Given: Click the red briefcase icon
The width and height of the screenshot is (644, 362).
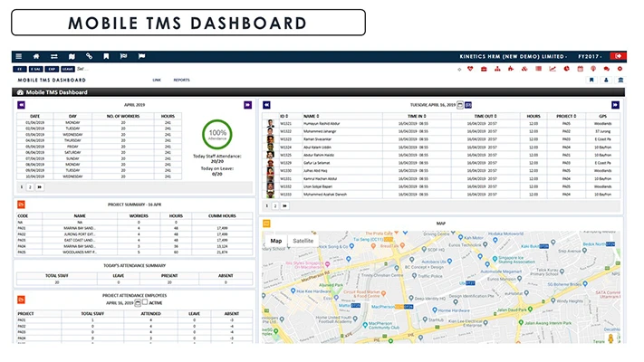Looking at the screenshot, I should (x=484, y=69).
